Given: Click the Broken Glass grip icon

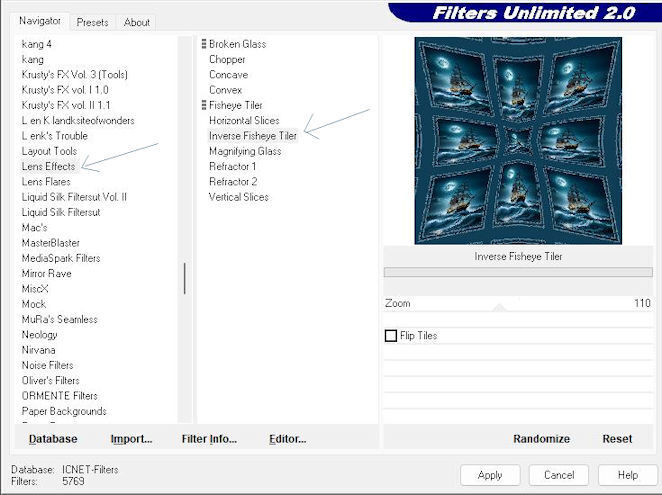Looking at the screenshot, I should (x=204, y=44).
